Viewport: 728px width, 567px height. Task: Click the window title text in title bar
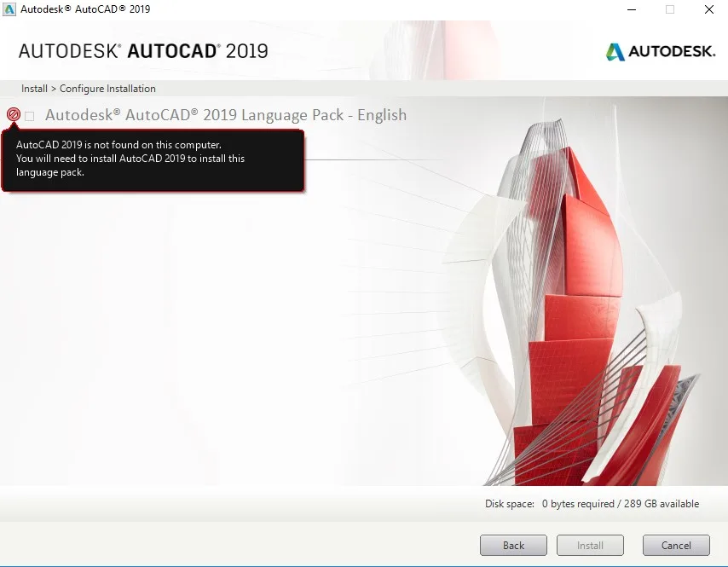pyautogui.click(x=85, y=9)
